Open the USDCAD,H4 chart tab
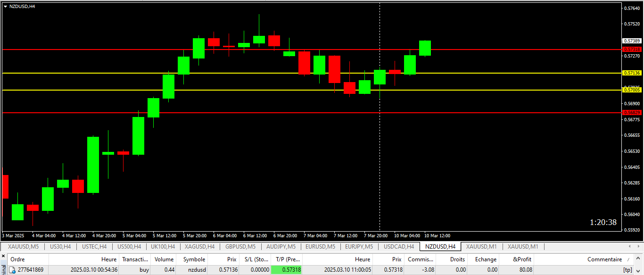Image resolution: width=644 pixels, height=275 pixels. click(x=398, y=246)
